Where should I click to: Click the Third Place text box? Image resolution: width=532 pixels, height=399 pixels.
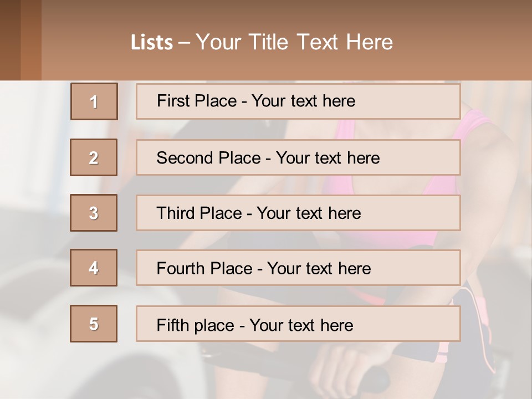point(298,213)
